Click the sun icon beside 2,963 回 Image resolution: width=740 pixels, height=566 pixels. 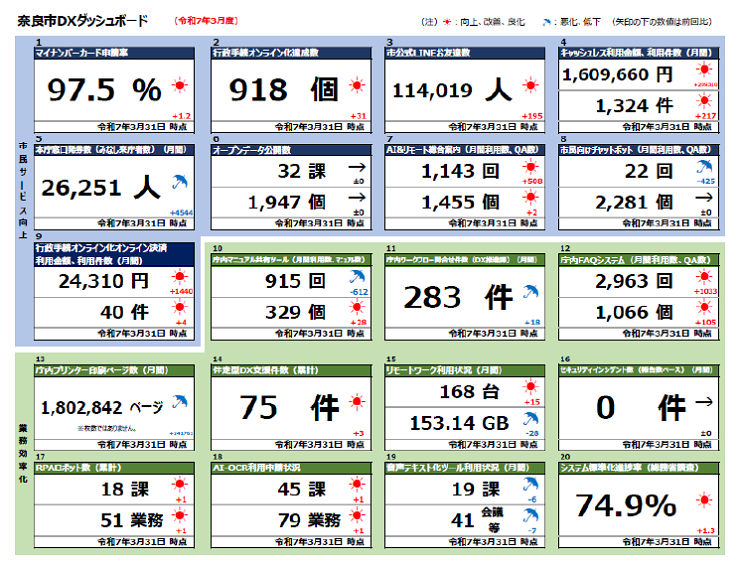click(x=704, y=277)
